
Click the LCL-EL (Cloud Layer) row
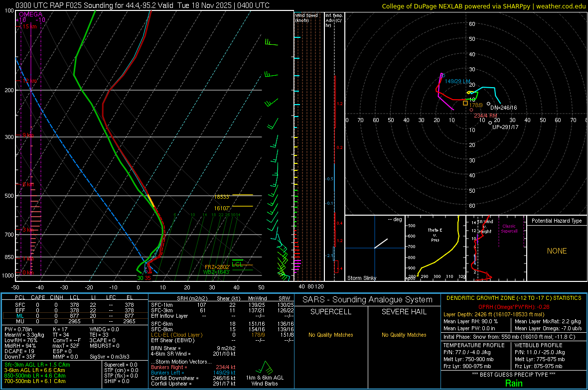pos(222,335)
